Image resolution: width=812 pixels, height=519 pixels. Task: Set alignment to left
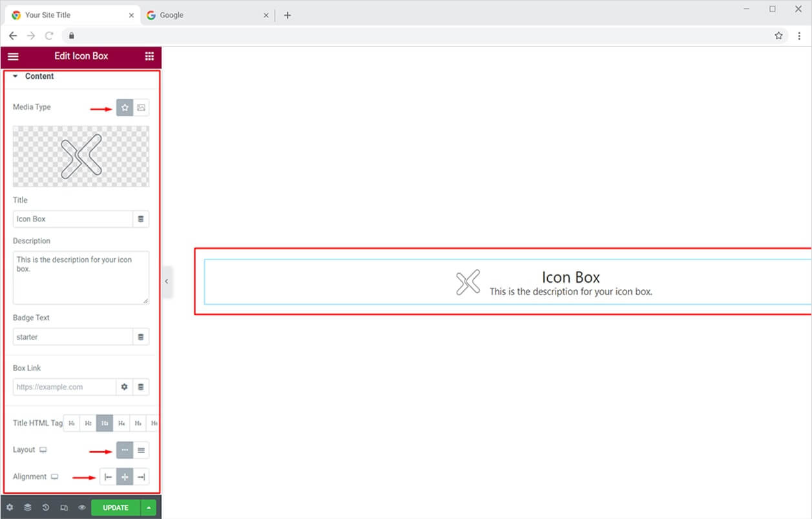tap(109, 477)
